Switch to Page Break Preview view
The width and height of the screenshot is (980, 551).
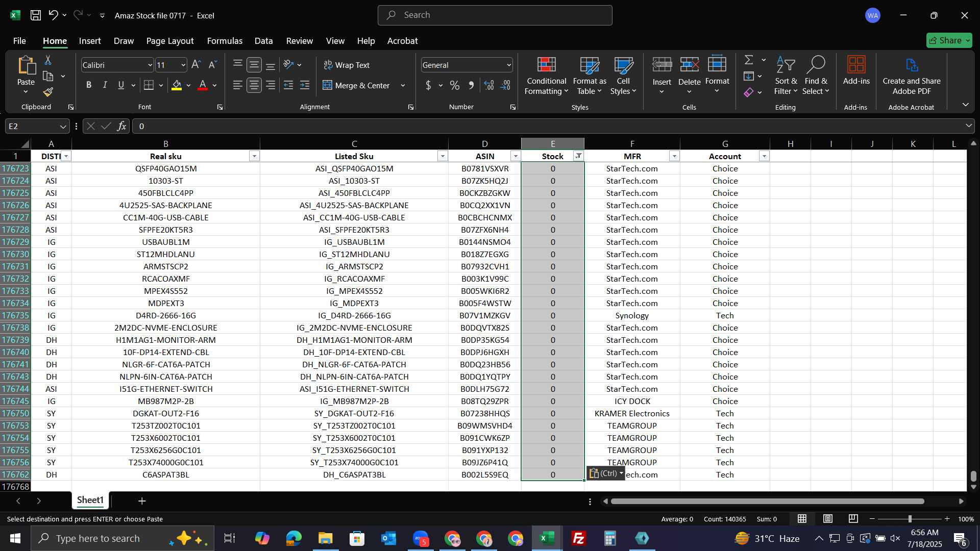pyautogui.click(x=853, y=519)
